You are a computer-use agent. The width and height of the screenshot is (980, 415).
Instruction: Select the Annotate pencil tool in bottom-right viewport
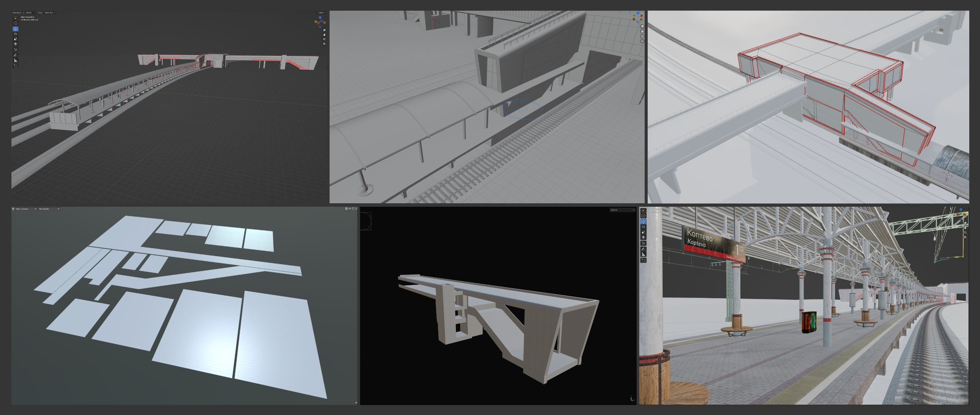(644, 249)
